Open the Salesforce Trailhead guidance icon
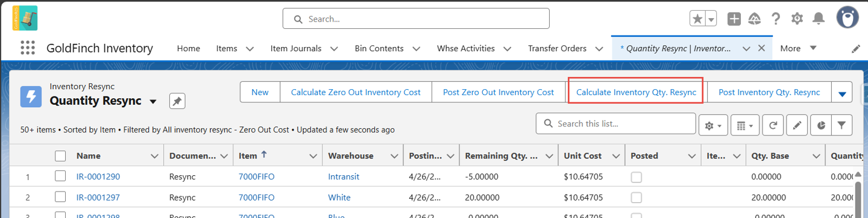 (x=755, y=19)
